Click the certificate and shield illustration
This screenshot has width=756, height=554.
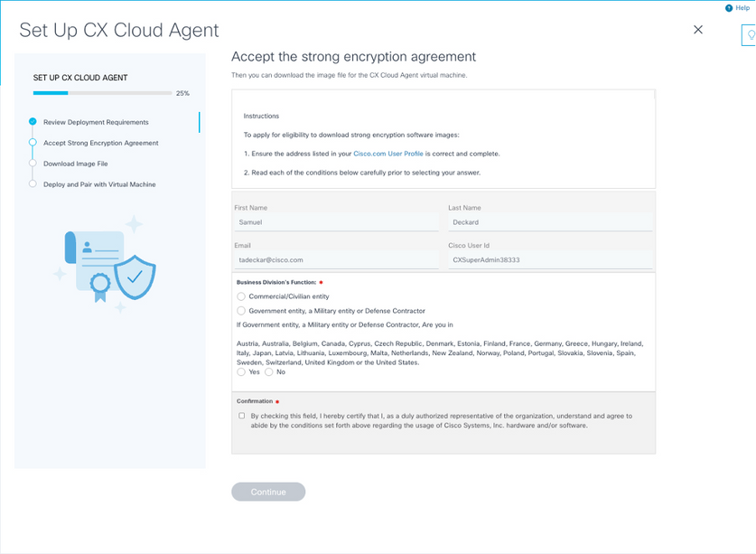pyautogui.click(x=105, y=264)
